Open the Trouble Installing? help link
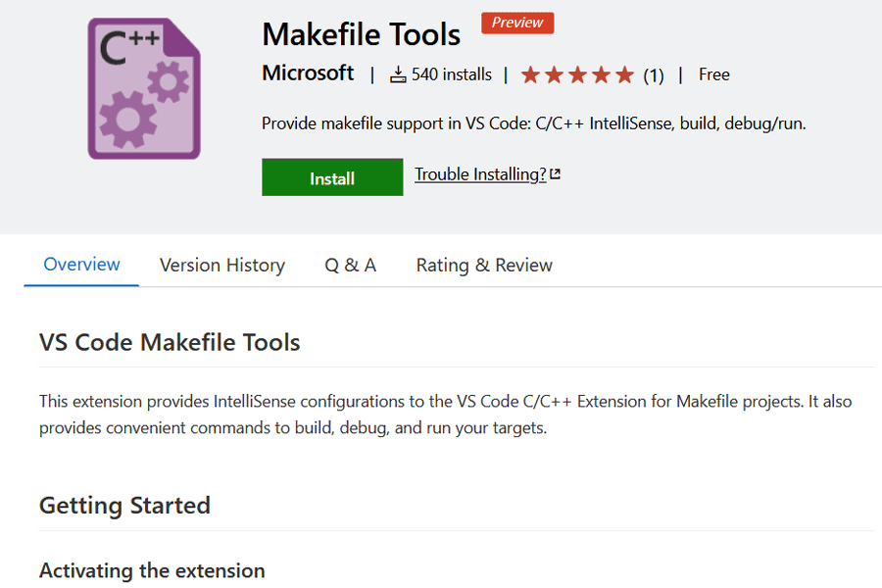 [479, 173]
